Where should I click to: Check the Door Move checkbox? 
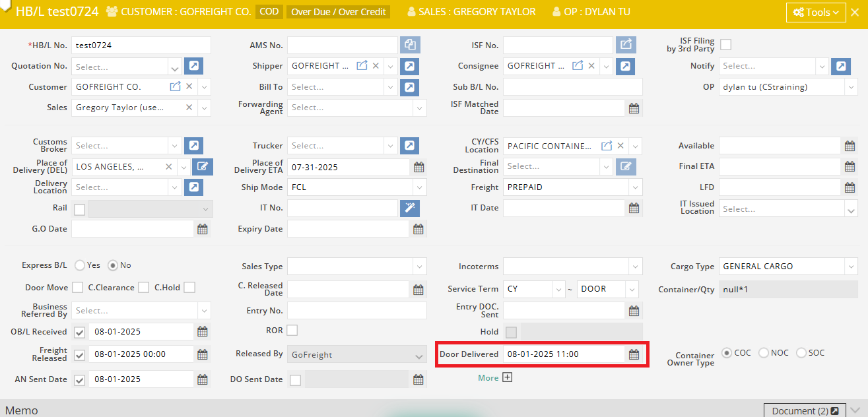click(x=77, y=288)
